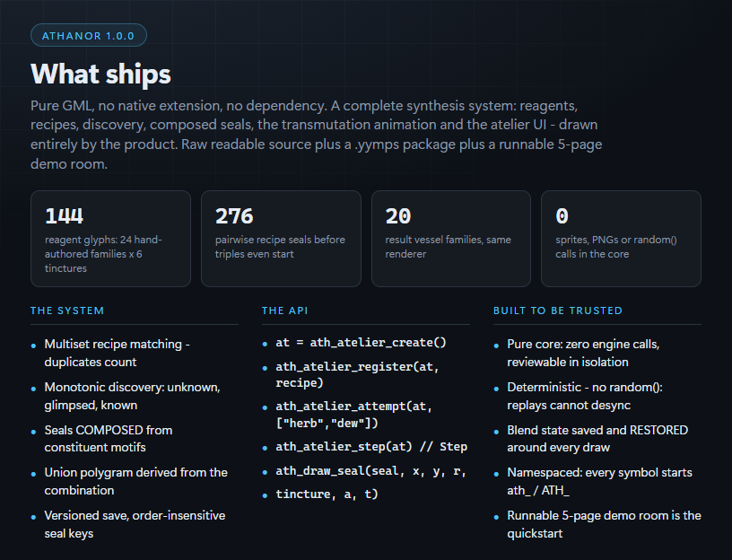Image resolution: width=732 pixels, height=560 pixels.
Task: Click the Monotonic discovery list item
Action: click(132, 396)
